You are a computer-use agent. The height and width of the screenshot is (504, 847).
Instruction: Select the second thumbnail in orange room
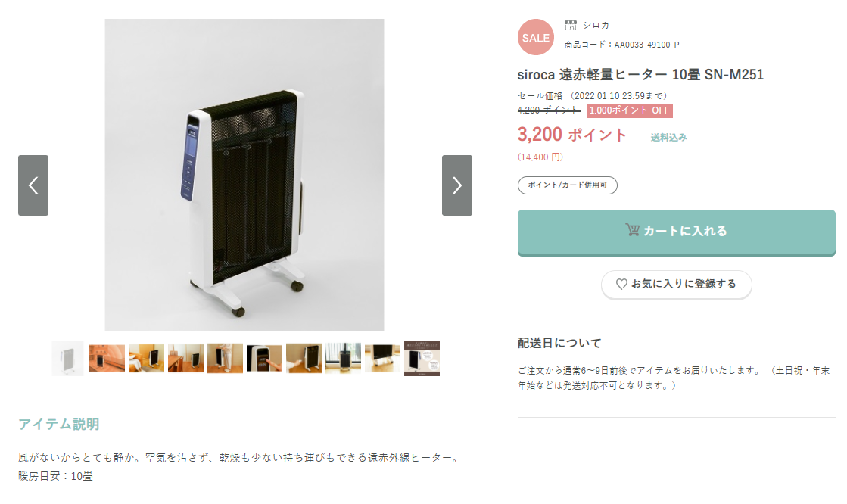[107, 358]
